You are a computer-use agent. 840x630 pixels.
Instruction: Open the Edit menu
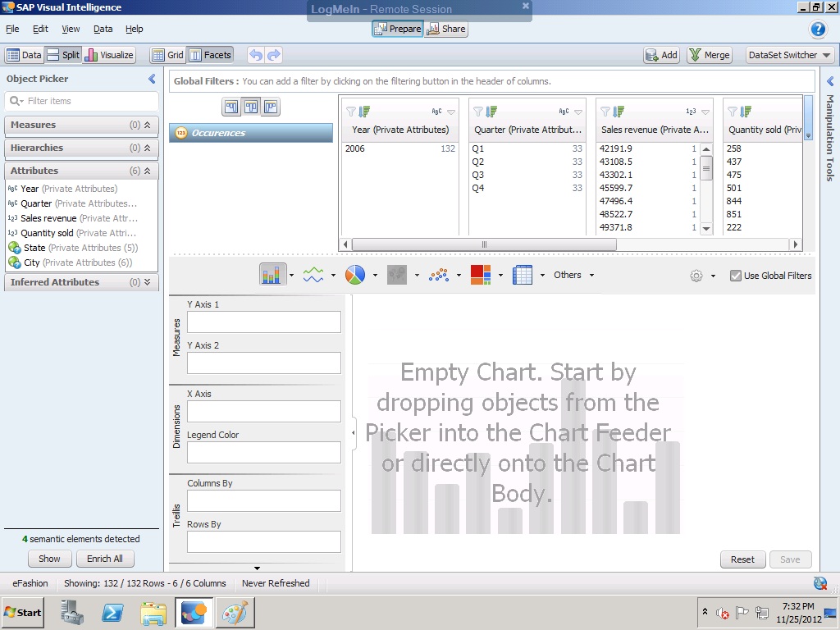pyautogui.click(x=40, y=29)
